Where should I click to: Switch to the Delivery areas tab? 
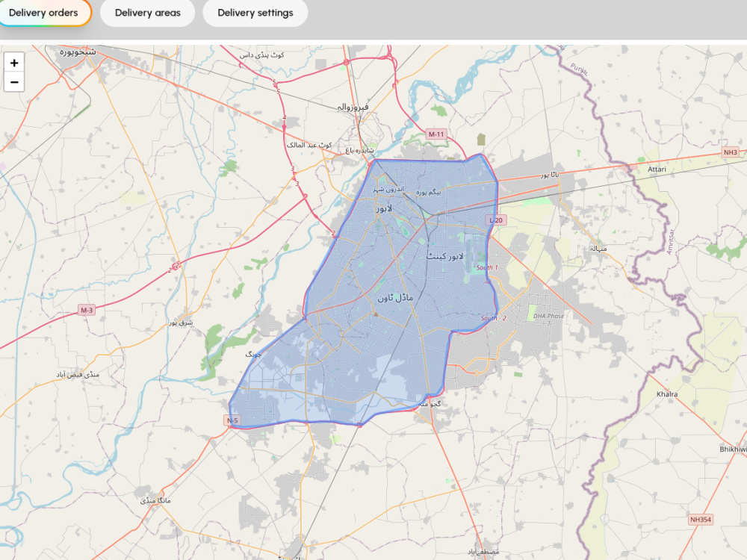[148, 13]
